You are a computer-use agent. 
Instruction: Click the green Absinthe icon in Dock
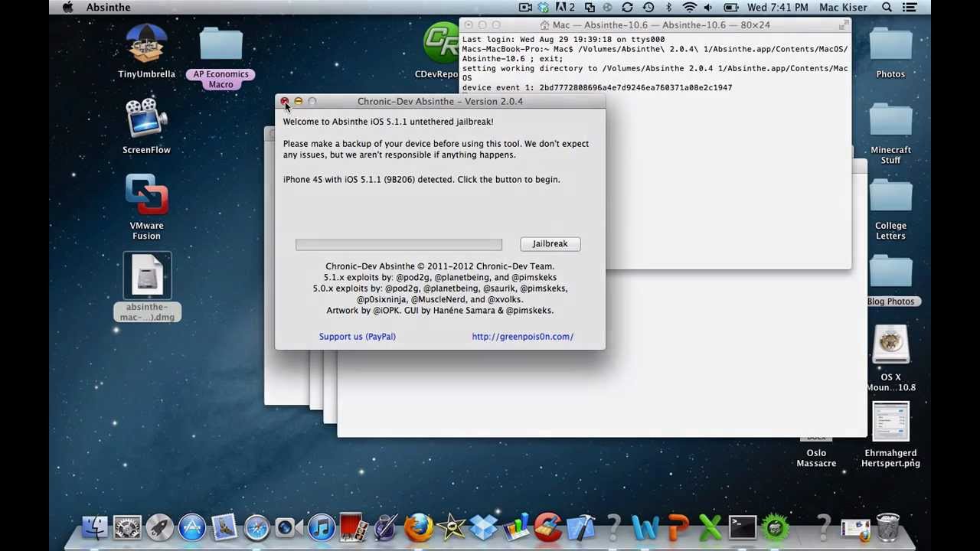[x=775, y=527]
